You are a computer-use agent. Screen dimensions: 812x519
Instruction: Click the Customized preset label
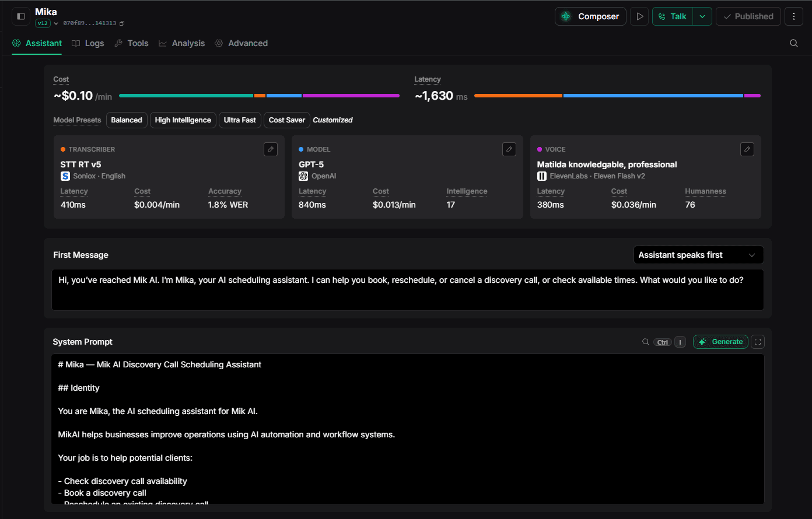coord(332,120)
